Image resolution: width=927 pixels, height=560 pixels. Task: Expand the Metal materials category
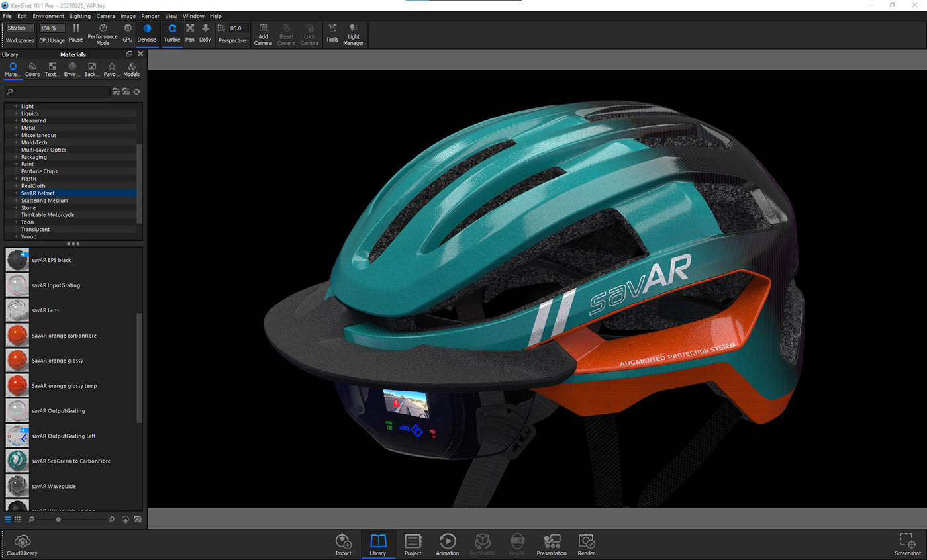tap(15, 128)
